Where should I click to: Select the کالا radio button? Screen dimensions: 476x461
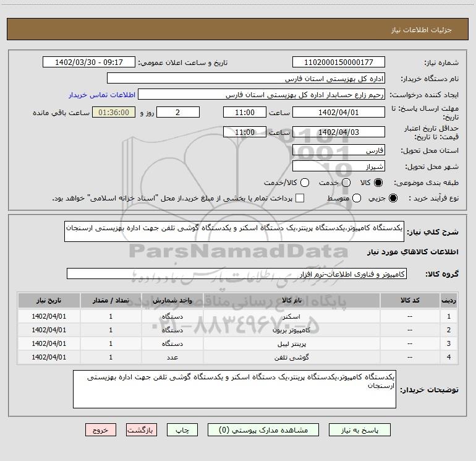pos(378,183)
